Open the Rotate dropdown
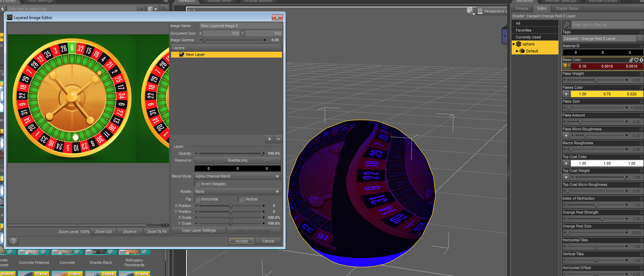This screenshot has width=644, height=276. coord(237,192)
